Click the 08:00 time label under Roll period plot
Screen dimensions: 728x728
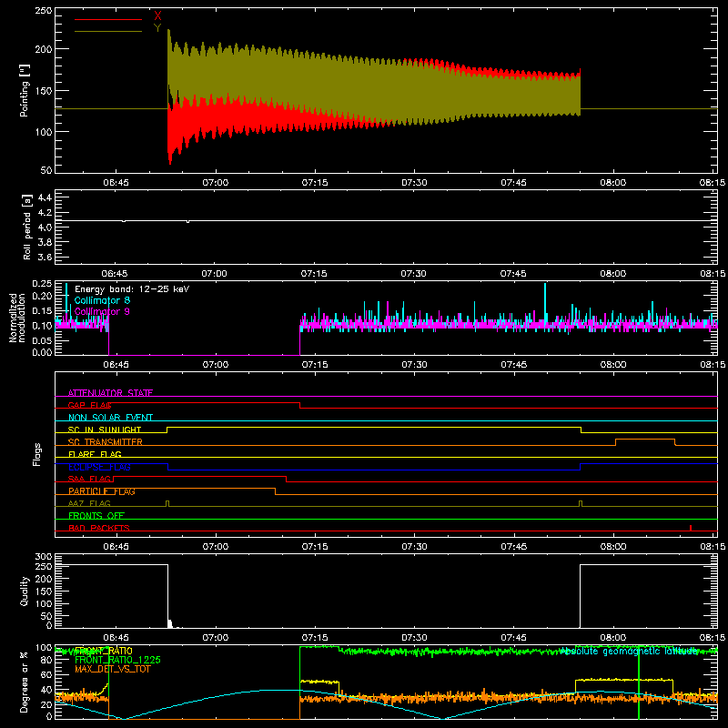pos(612,274)
